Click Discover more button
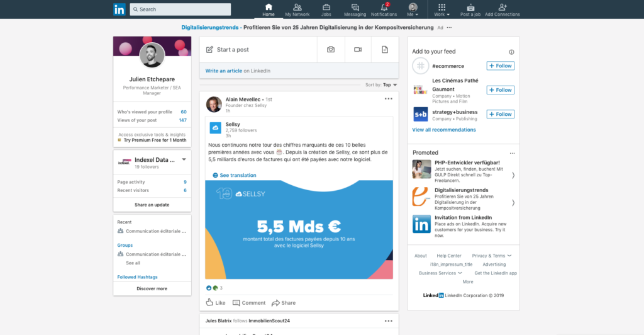Viewport: 644px width, 335px height. coord(152,288)
